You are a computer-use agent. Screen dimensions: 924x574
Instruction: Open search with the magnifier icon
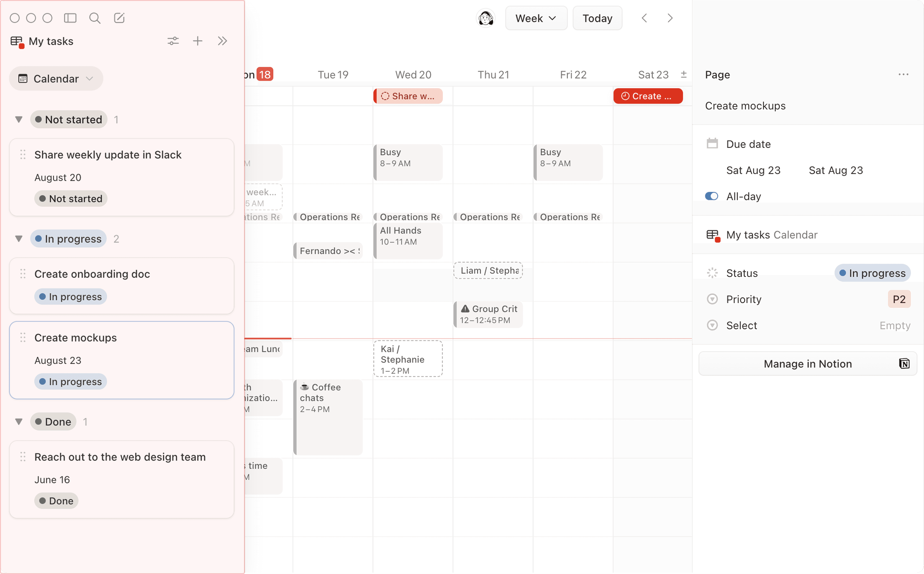point(95,18)
